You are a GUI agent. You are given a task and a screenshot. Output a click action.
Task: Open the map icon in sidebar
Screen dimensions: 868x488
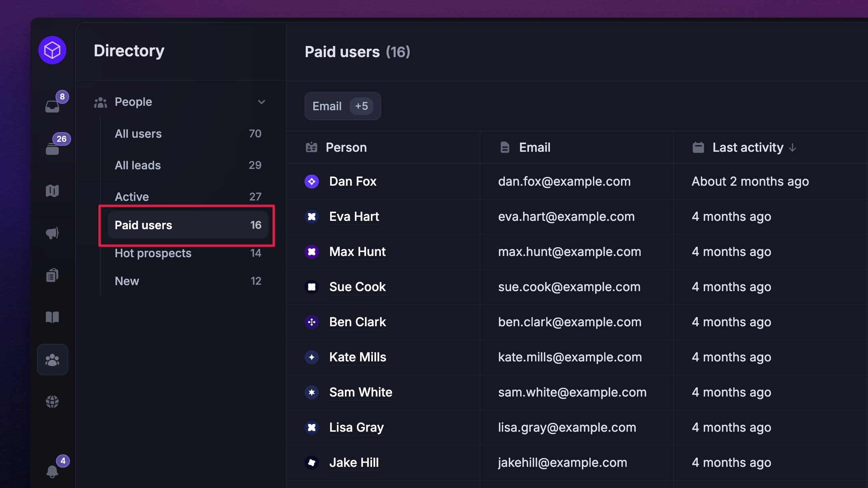(x=52, y=191)
